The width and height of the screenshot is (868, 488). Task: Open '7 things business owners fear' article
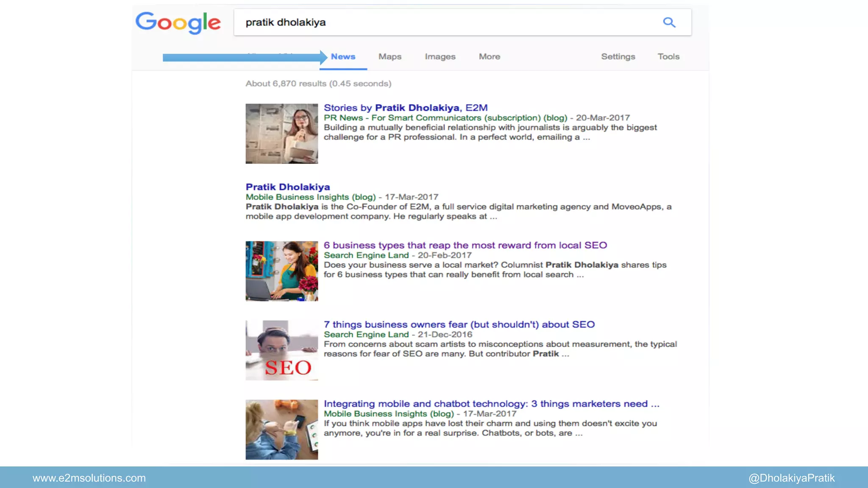459,324
